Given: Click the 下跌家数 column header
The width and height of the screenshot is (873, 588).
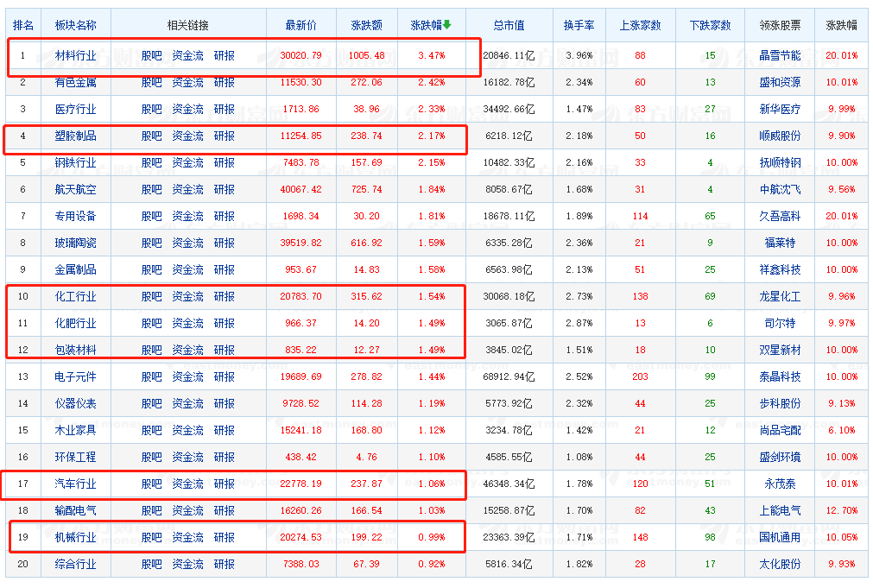Looking at the screenshot, I should click(x=710, y=26).
